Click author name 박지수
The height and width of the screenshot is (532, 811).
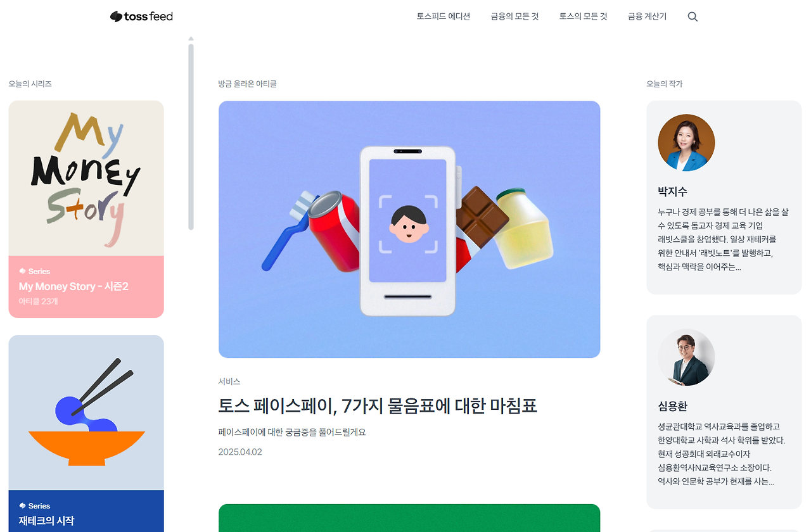672,191
